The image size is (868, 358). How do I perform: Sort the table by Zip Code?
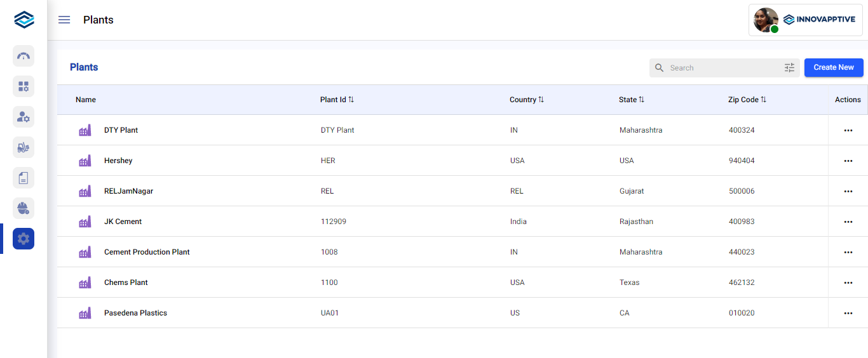[x=763, y=100]
